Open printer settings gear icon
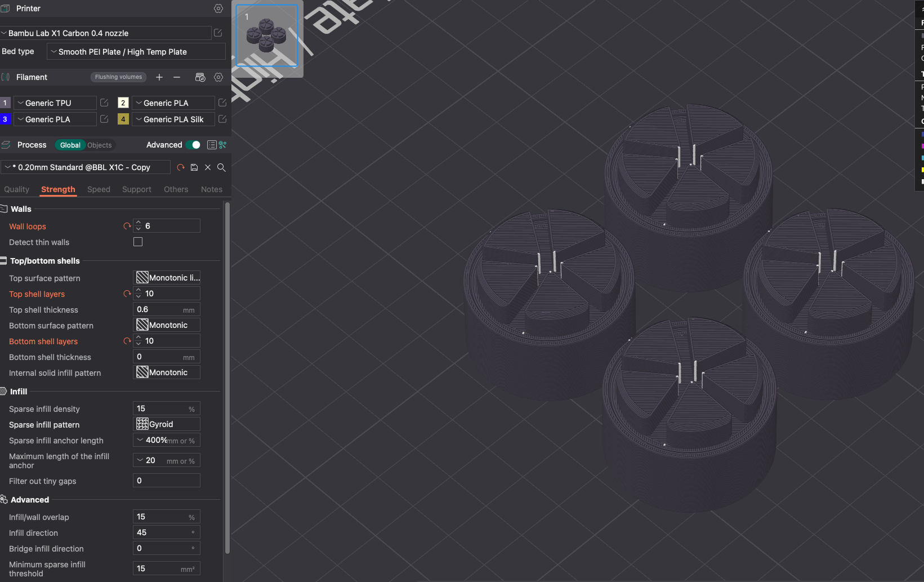This screenshot has width=924, height=582. click(218, 8)
